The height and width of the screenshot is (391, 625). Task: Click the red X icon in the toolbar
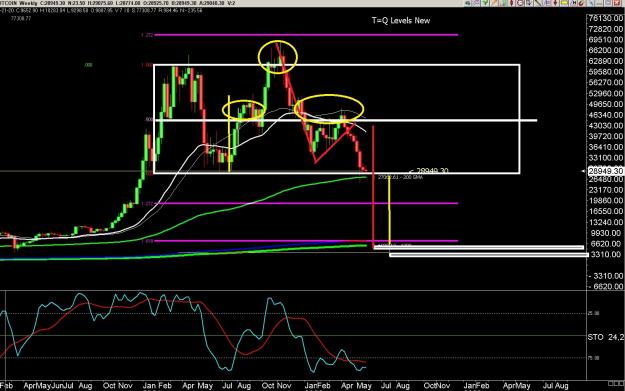(617, 3)
